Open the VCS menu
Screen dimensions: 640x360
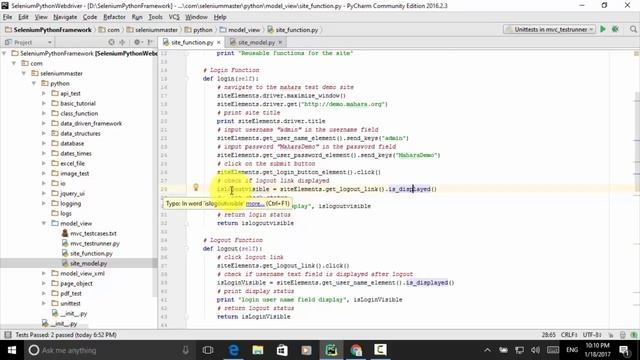[x=174, y=17]
